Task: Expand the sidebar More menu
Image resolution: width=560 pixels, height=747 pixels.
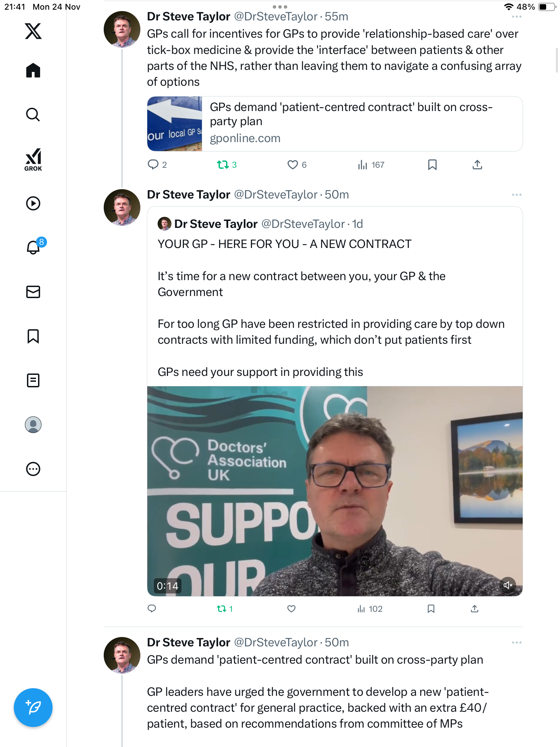Action: point(33,469)
